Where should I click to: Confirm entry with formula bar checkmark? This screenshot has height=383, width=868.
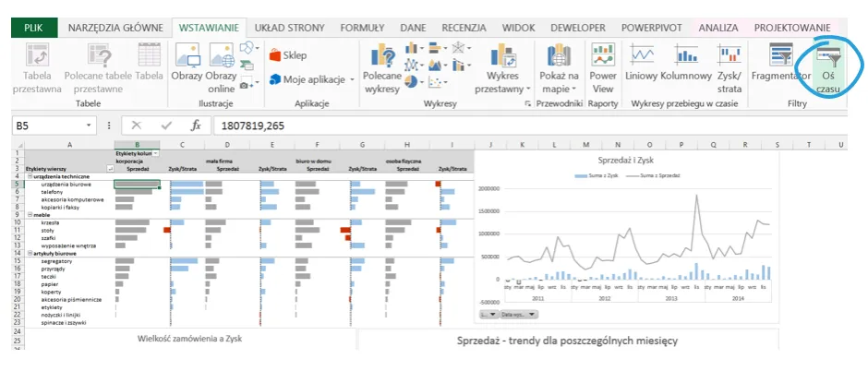[166, 126]
